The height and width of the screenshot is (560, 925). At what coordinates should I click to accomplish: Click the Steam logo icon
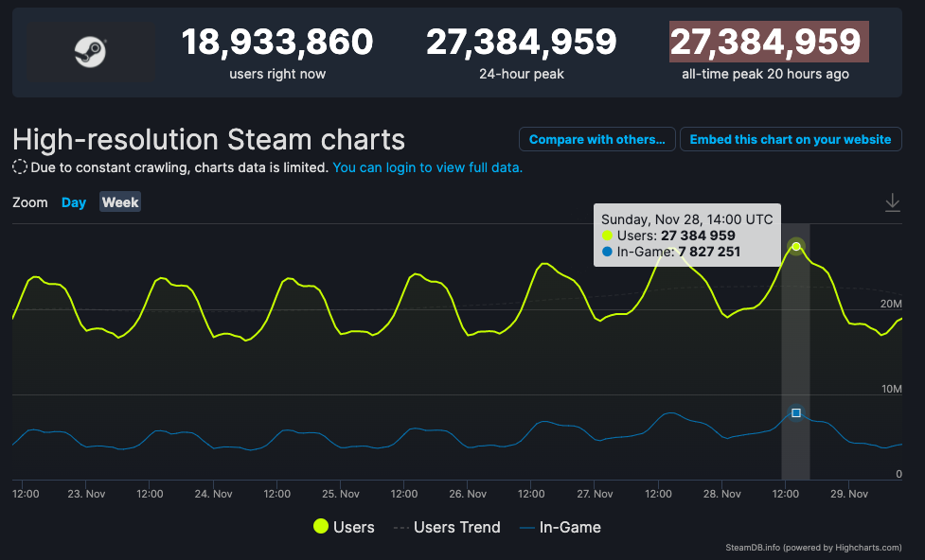90,52
